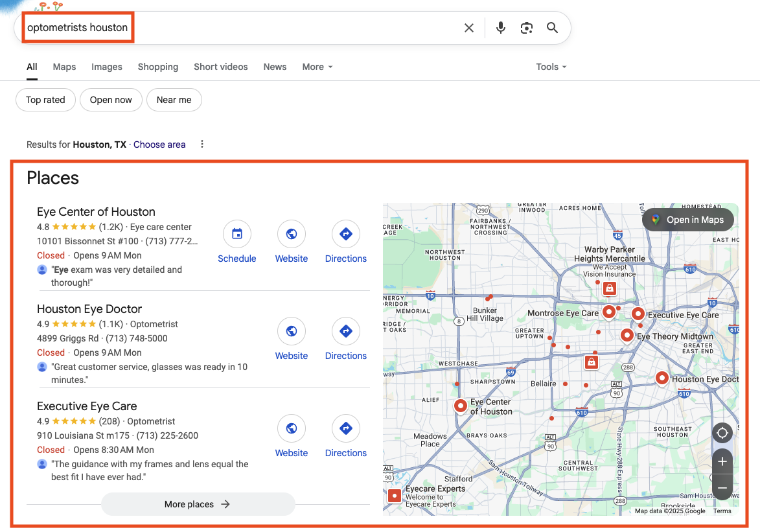Switch to the Images tab
This screenshot has height=532, width=760.
[x=107, y=67]
